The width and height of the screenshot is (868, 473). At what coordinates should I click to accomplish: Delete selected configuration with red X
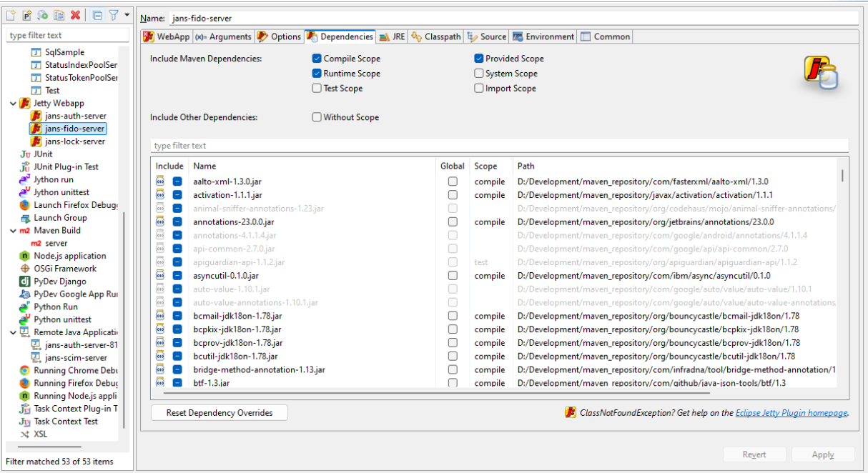point(75,15)
